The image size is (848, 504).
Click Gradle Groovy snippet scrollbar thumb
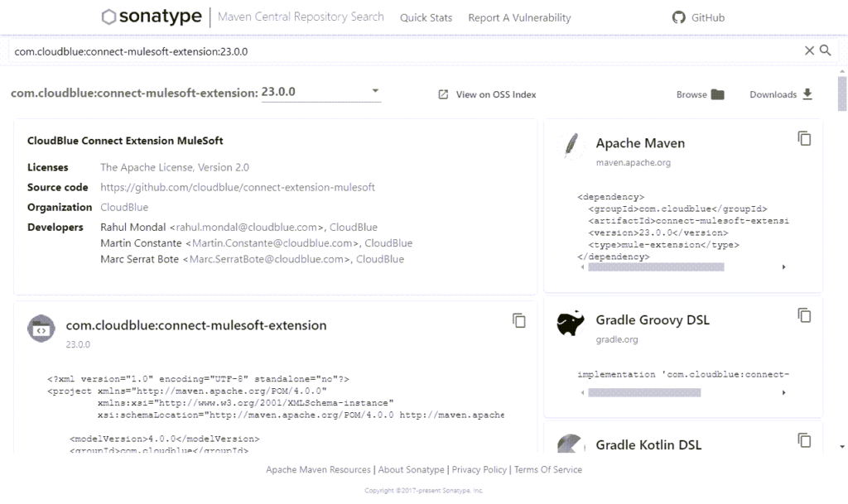(x=644, y=393)
